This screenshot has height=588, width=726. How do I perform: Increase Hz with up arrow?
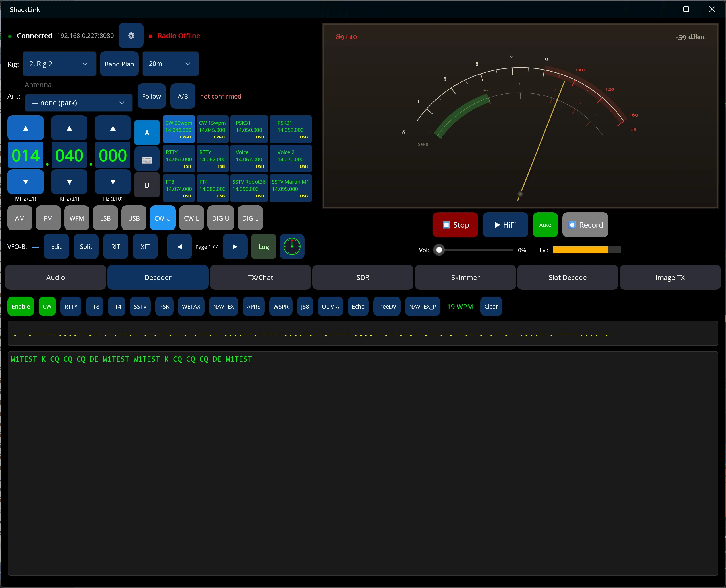point(113,128)
